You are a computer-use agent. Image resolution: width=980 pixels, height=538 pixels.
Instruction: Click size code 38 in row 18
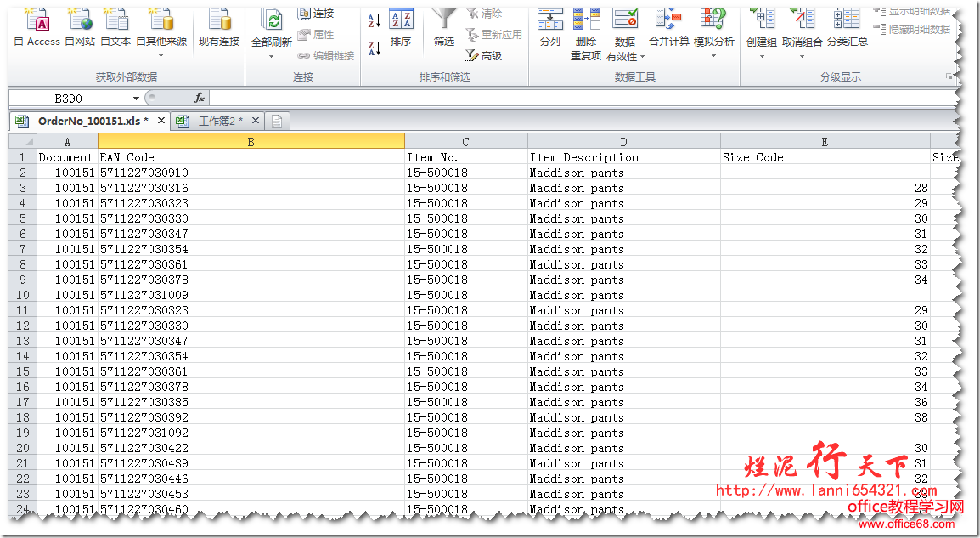click(x=825, y=417)
